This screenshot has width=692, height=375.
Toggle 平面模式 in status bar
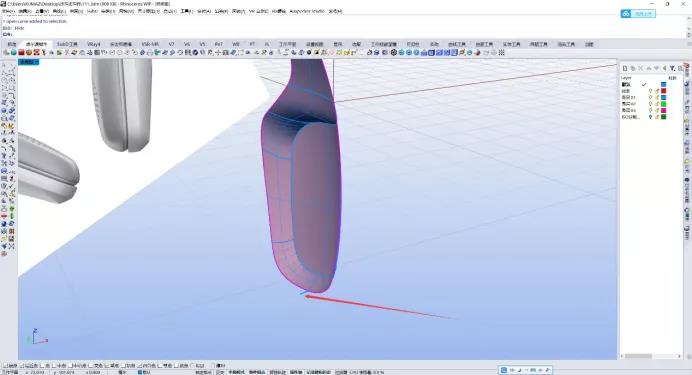pos(236,372)
